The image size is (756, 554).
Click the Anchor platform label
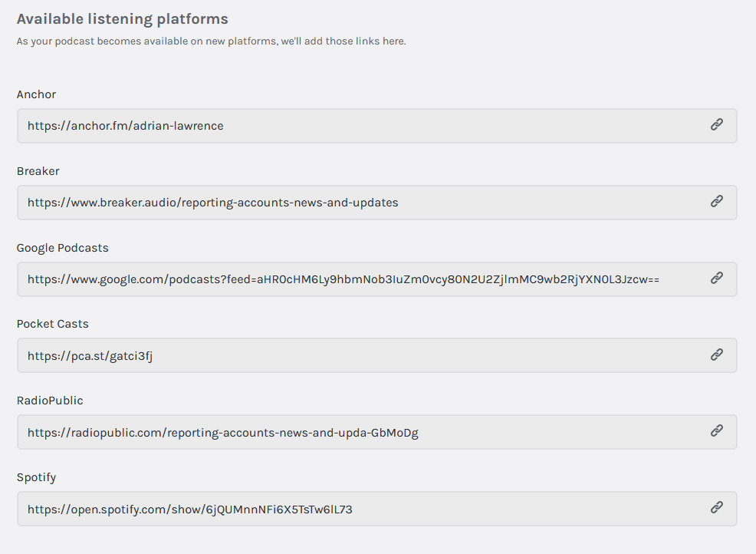pos(36,94)
